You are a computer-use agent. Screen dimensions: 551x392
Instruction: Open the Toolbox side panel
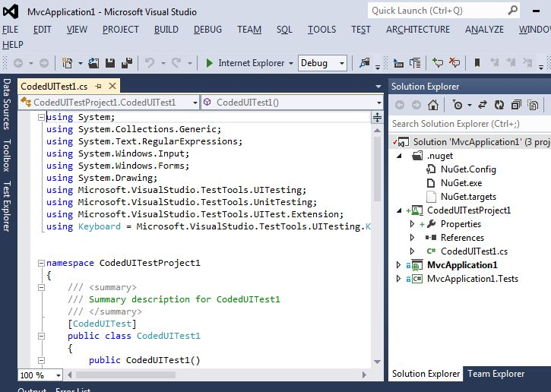6,155
